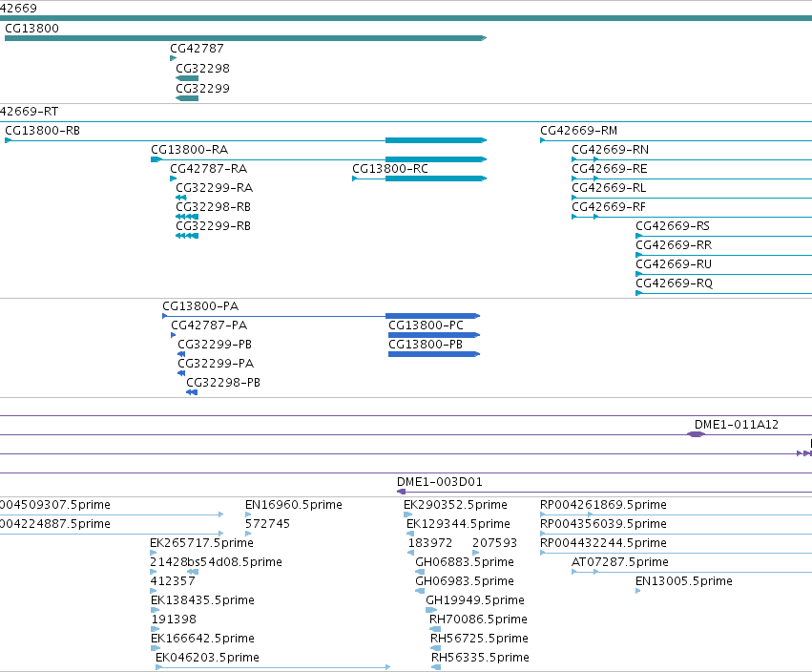Open transcript CG32298-RB label
Screen dimensions: 812x672
click(214, 207)
